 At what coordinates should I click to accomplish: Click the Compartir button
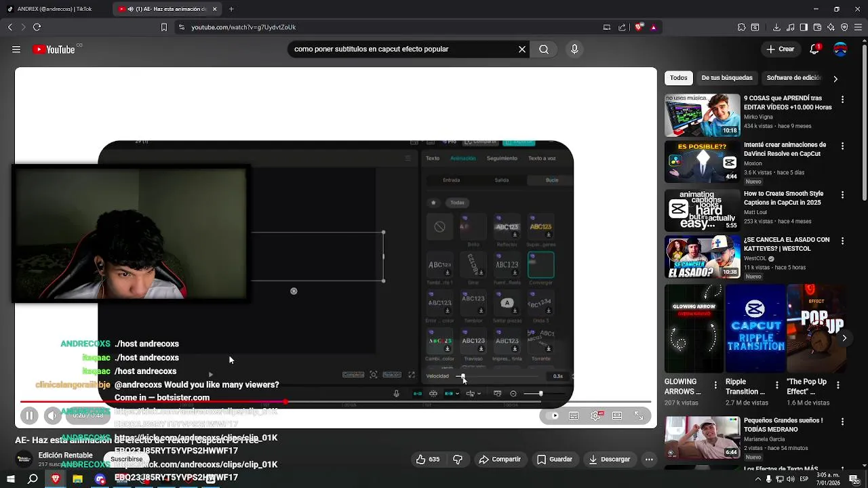500,460
